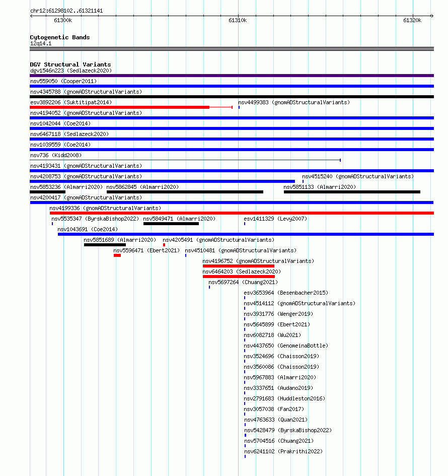Click nsv4437650 (GenomeinaBottle) label
The width and height of the screenshot is (448, 476).
coord(286,346)
